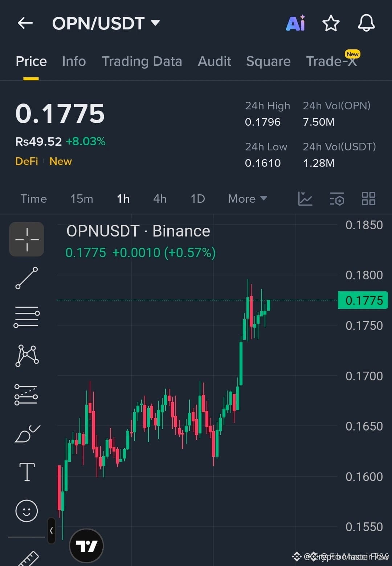
Task: Expand the More intervals dropdown
Action: (248, 199)
